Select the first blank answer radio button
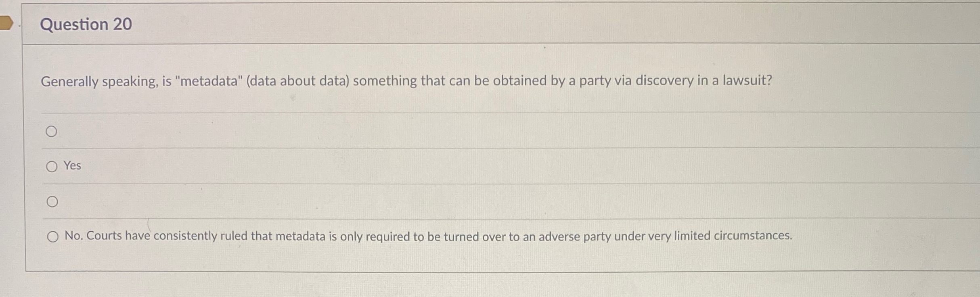Screen dimensions: 980x297 52,130
